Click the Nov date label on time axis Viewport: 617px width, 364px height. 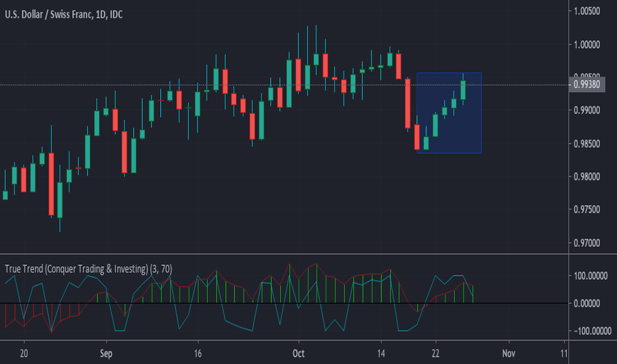[508, 353]
